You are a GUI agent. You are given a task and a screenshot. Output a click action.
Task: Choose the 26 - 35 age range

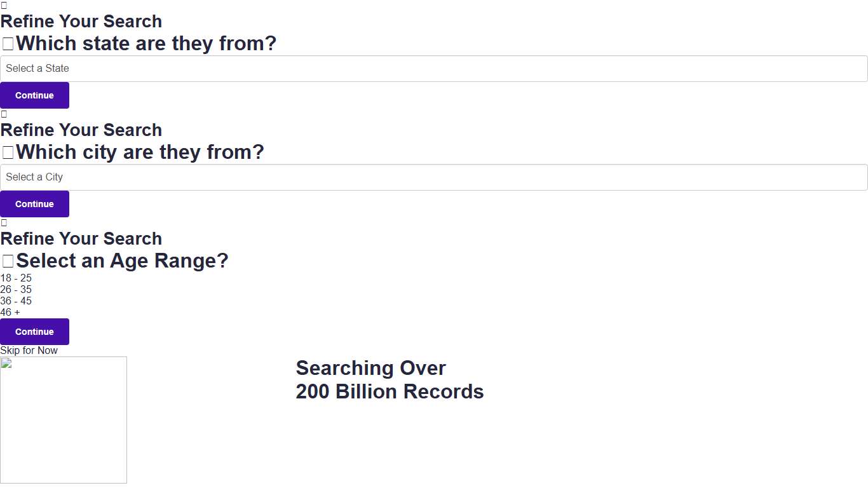click(16, 290)
